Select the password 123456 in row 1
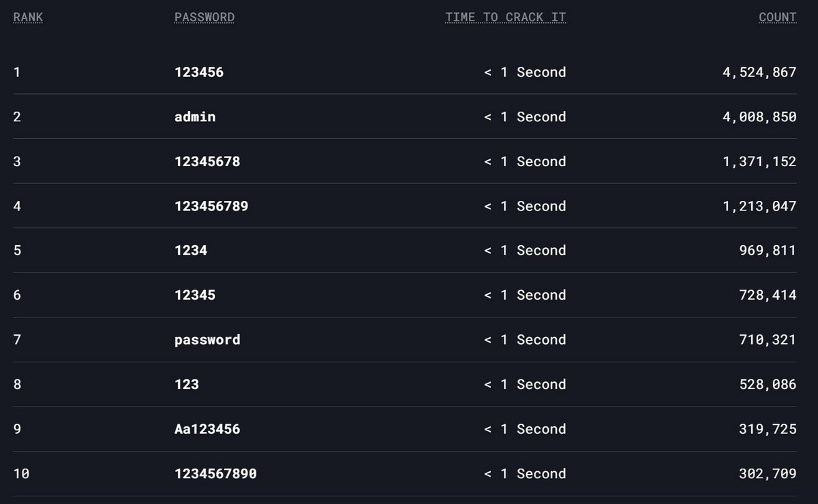Viewport: 818px width, 504px height. click(x=198, y=72)
